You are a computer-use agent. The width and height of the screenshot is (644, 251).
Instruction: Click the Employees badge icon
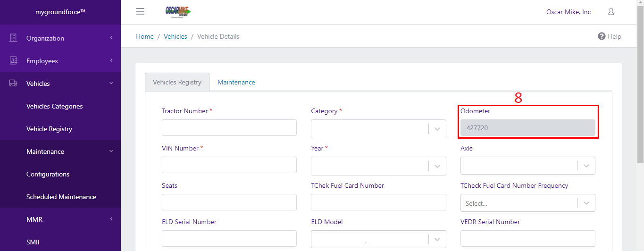pos(13,61)
